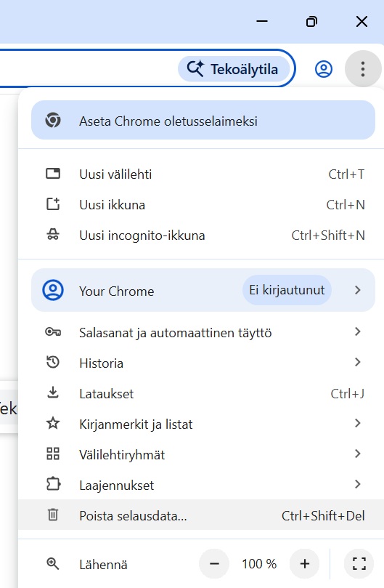
Task: Open Lataukset downloads entry
Action: tap(201, 393)
